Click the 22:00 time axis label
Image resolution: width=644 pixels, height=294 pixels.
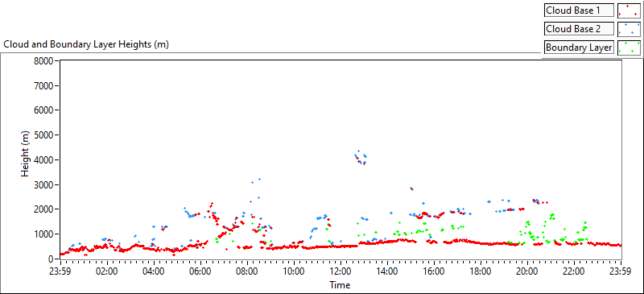click(574, 271)
